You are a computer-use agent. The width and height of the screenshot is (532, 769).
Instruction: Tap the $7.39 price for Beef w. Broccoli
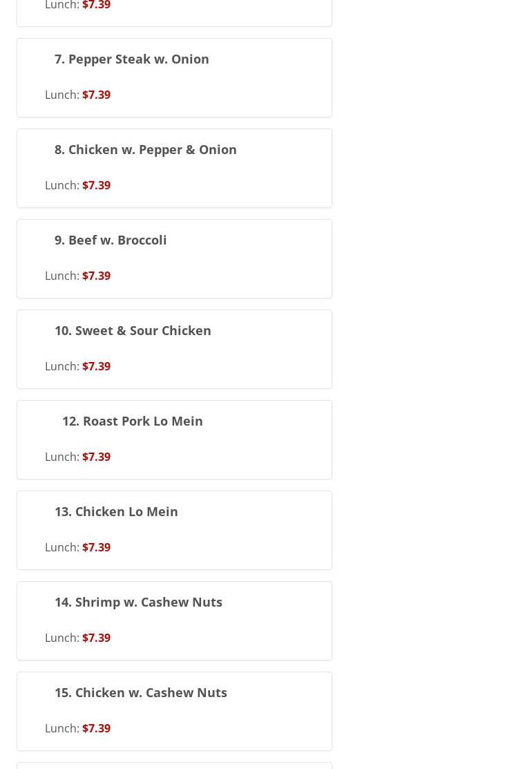tap(96, 276)
